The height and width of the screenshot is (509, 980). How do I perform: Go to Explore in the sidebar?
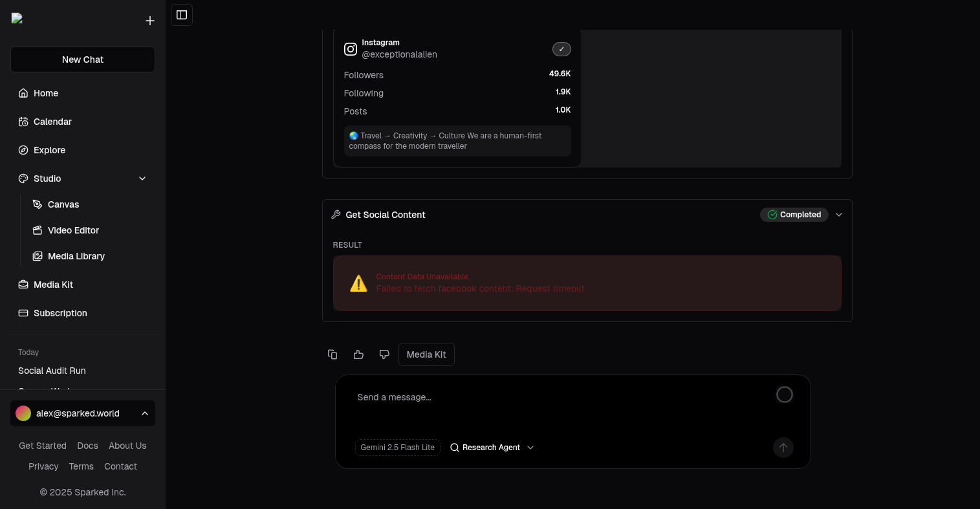point(49,150)
